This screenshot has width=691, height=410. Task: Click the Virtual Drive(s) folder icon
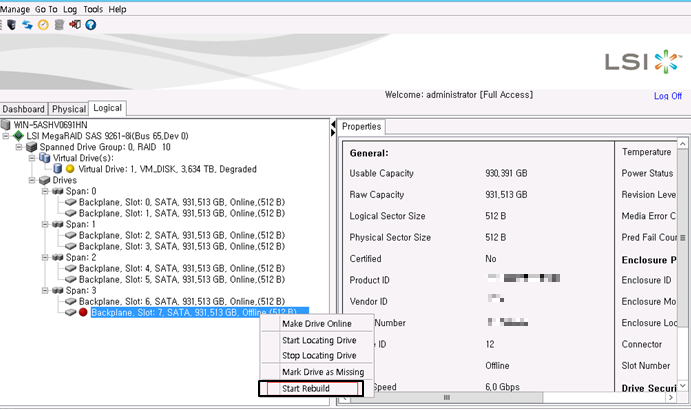coord(45,158)
